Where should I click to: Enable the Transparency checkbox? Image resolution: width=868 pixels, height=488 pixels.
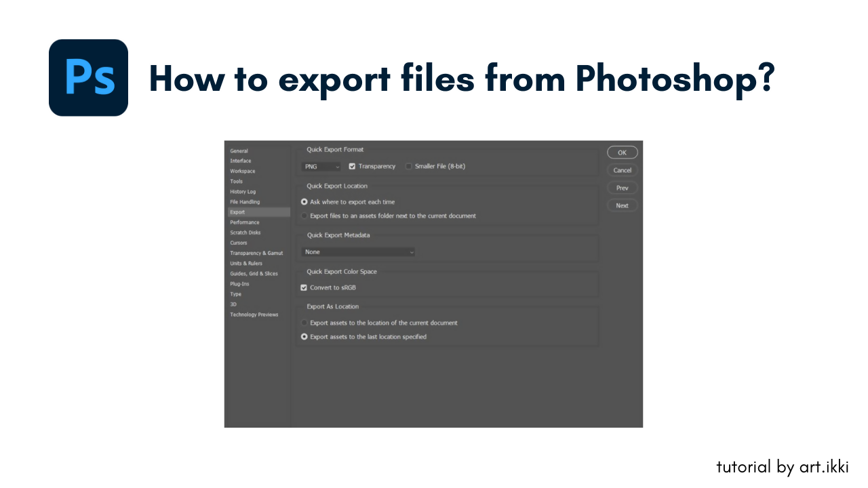pos(352,166)
